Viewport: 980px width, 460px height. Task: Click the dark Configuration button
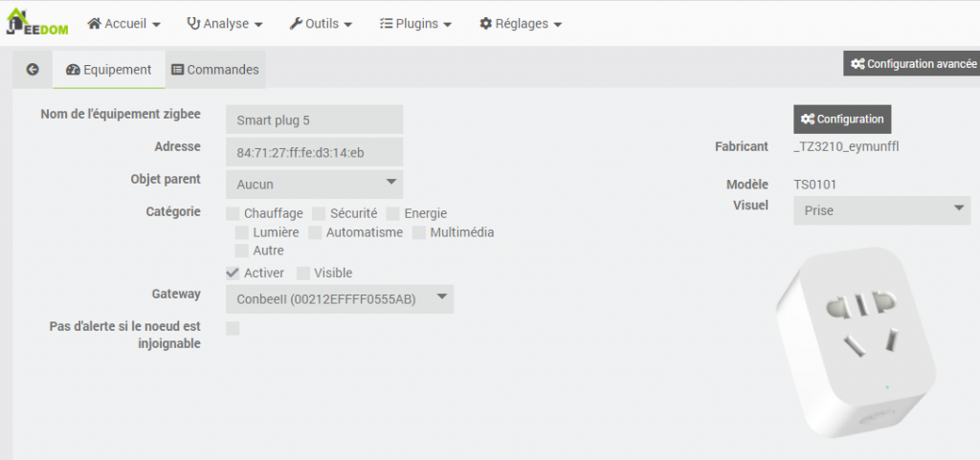(x=842, y=120)
